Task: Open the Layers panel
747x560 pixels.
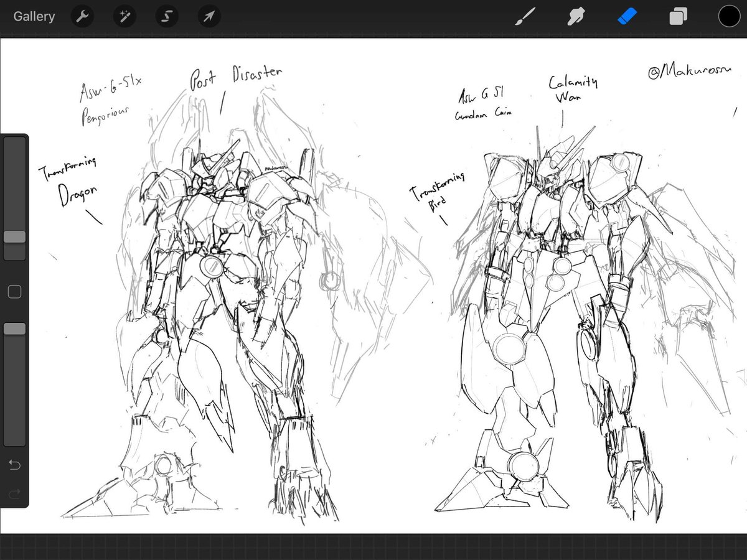Action: (x=678, y=17)
